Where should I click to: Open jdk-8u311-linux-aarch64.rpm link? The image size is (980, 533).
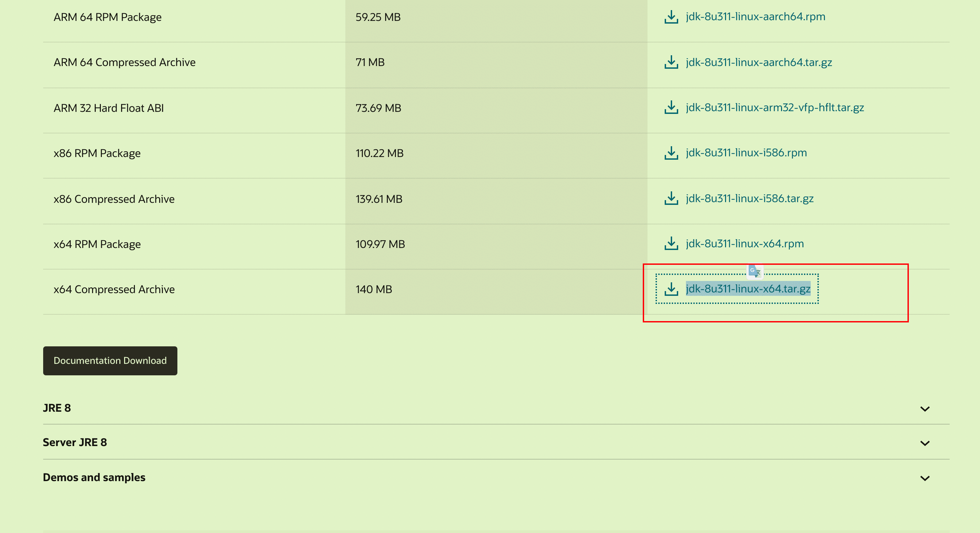click(x=755, y=17)
